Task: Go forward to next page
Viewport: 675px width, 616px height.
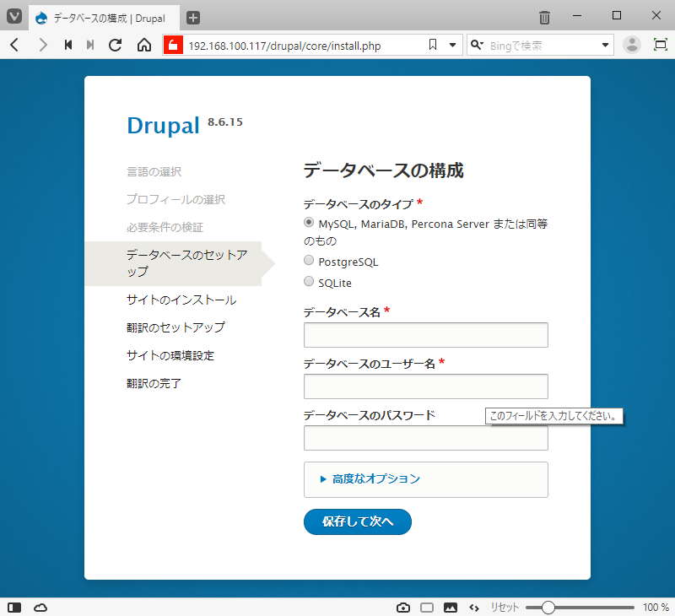Action: (43, 45)
